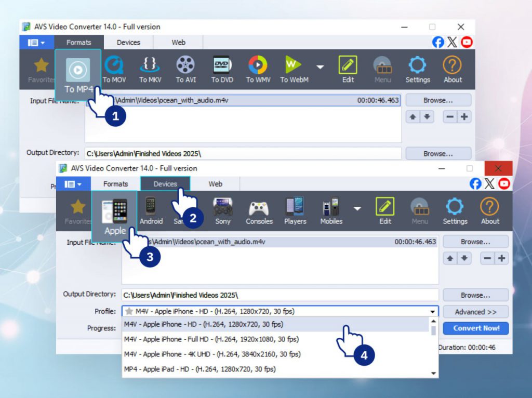
Task: Switch to Devices tab in back window
Action: pyautogui.click(x=128, y=43)
